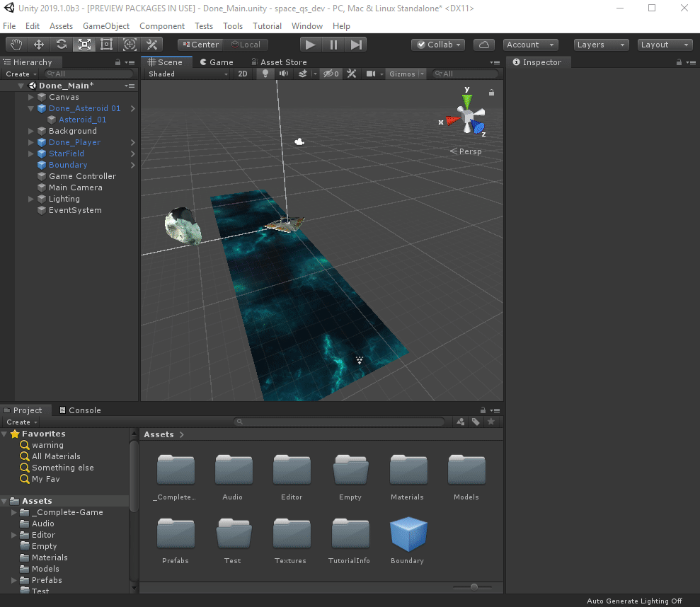Toggle 2D view mode
The image size is (700, 607).
[242, 74]
